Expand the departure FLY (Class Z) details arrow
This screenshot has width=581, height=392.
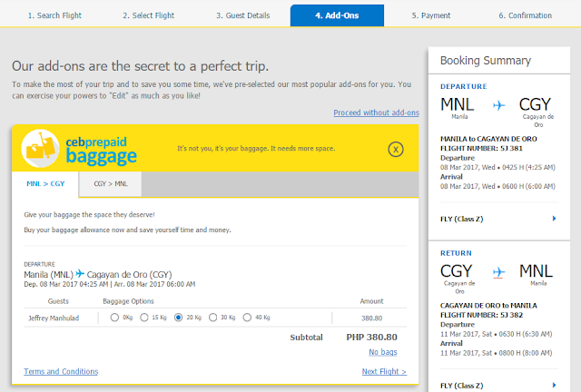point(554,219)
